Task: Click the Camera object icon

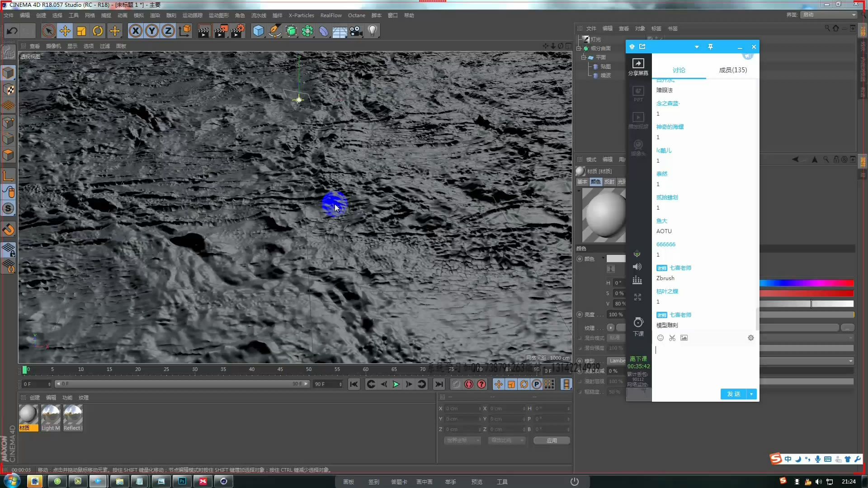Action: (356, 31)
